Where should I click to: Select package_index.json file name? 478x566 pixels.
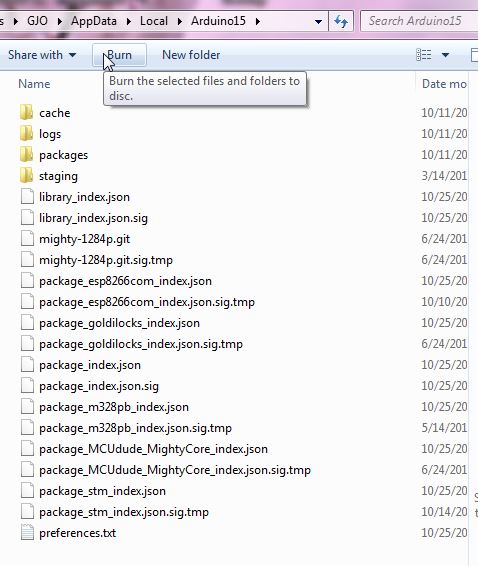click(x=90, y=365)
